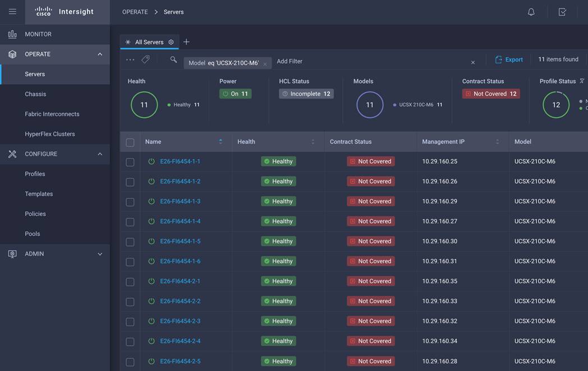Click the tag icon in toolbar

pyautogui.click(x=145, y=59)
